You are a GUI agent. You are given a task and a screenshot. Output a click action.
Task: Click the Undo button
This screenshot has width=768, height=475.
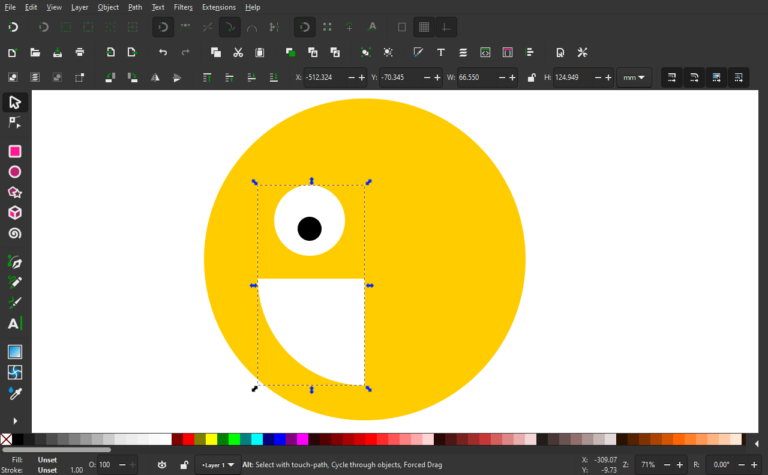tap(163, 52)
